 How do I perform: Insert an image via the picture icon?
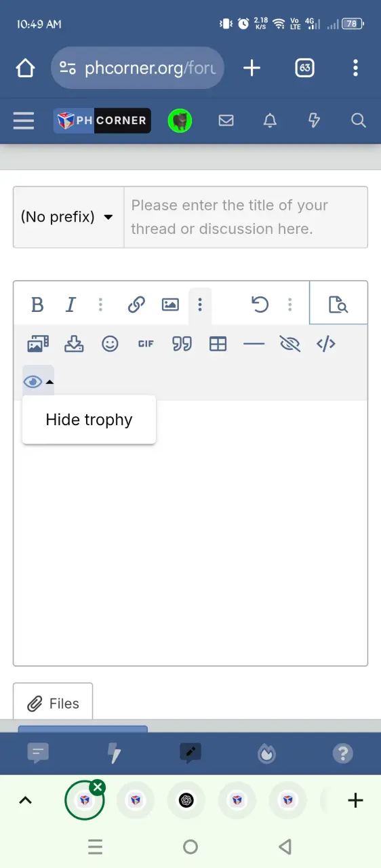170,305
